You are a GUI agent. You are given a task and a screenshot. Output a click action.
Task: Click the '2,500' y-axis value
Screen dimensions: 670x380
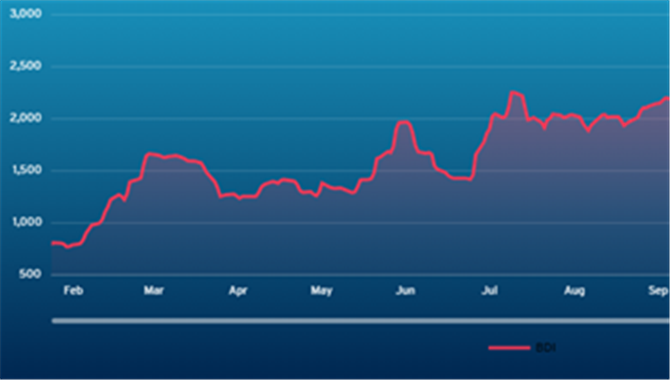pos(26,66)
